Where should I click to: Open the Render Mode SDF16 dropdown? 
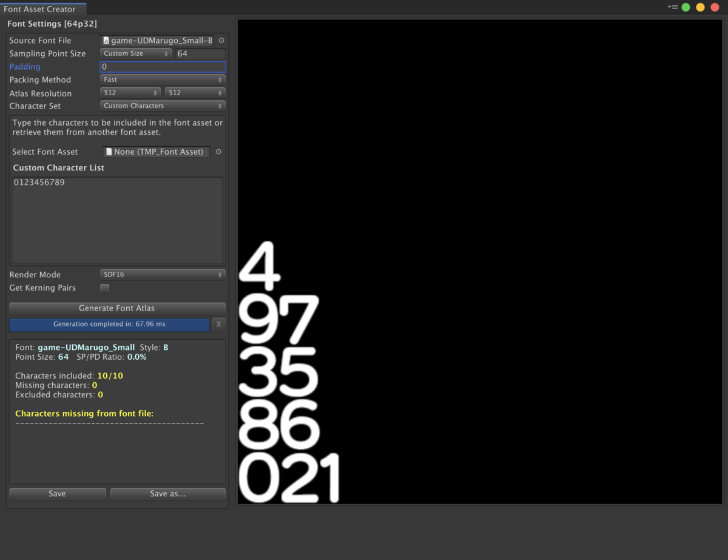(x=163, y=274)
